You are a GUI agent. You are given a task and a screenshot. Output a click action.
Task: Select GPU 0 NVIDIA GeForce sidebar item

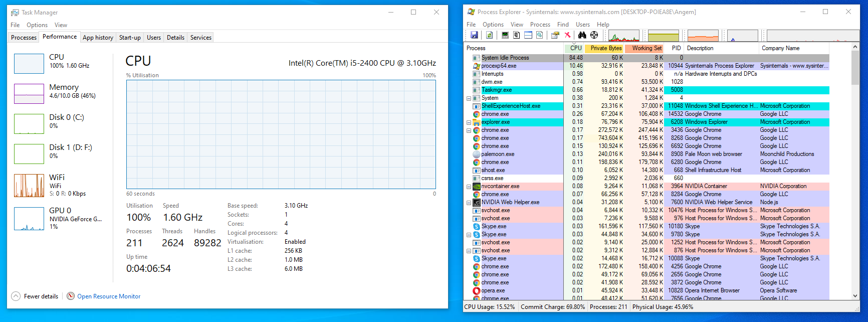coord(60,218)
